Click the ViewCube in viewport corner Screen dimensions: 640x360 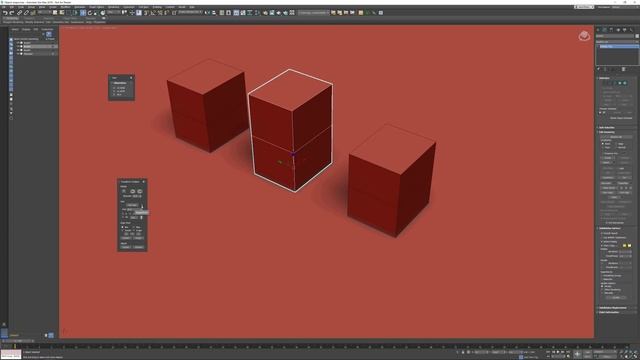[x=584, y=36]
